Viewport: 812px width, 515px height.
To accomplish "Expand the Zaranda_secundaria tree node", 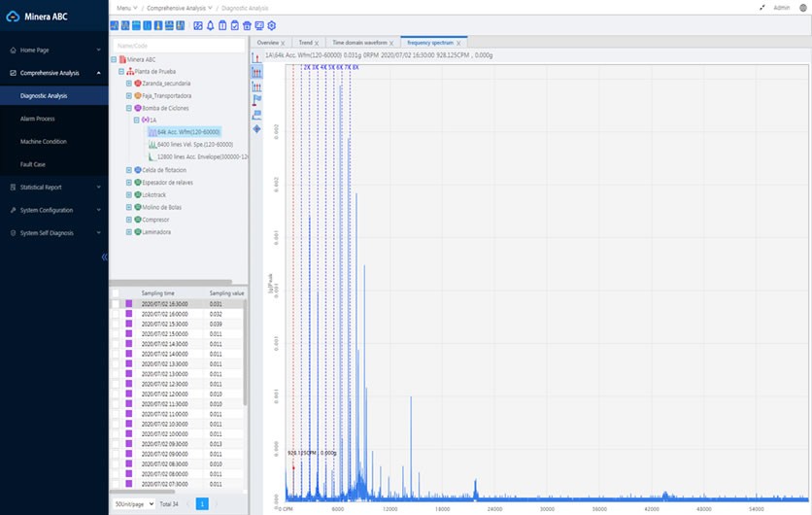I will [x=129, y=84].
